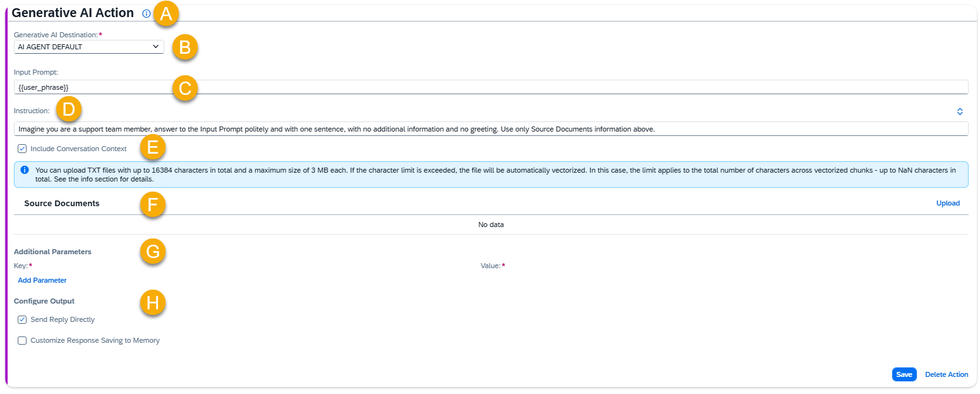This screenshot has height=394, width=980.
Task: Click the Upload link for source documents
Action: [x=947, y=203]
